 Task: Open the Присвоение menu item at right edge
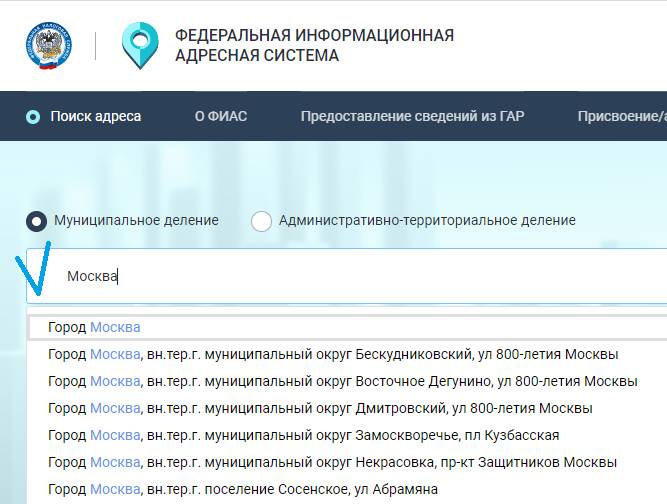622,116
